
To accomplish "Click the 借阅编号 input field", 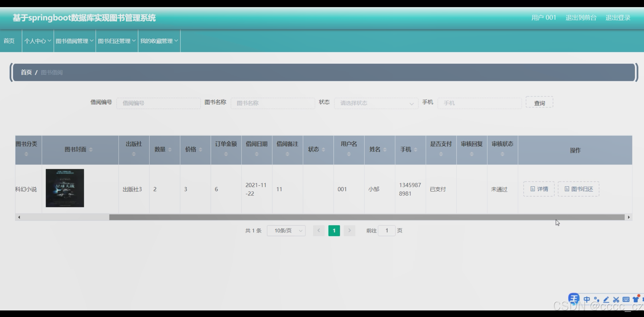I will coord(159,103).
